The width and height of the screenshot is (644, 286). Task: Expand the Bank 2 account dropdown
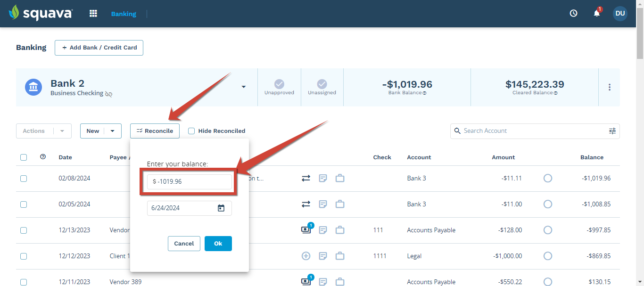pyautogui.click(x=244, y=87)
